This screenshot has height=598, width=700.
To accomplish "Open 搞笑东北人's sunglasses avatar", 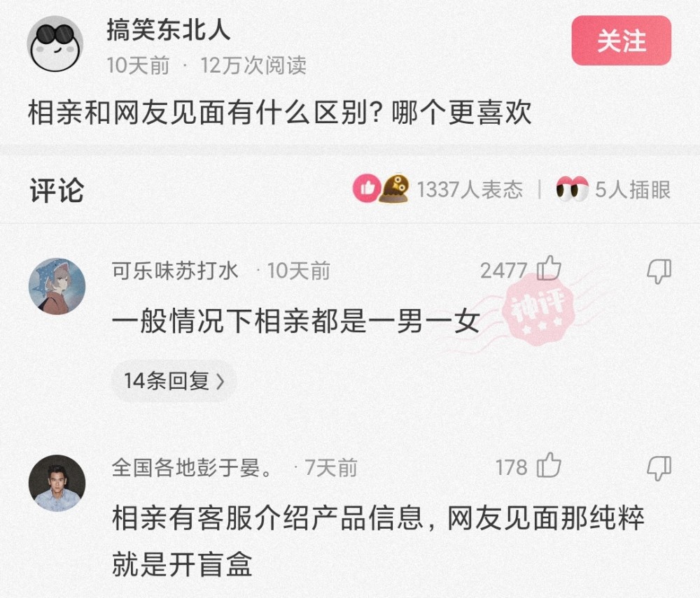I will [55, 43].
